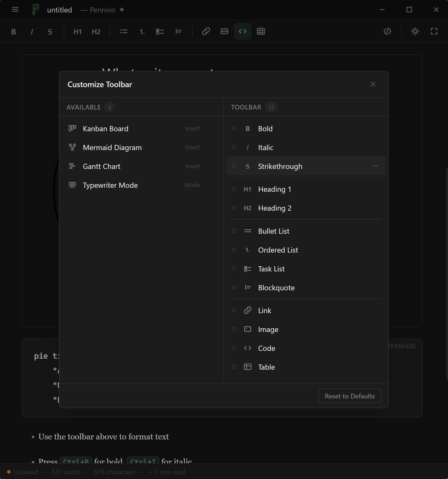Remove Strikethrough from the toolbar
The height and width of the screenshot is (479, 448).
point(375,166)
